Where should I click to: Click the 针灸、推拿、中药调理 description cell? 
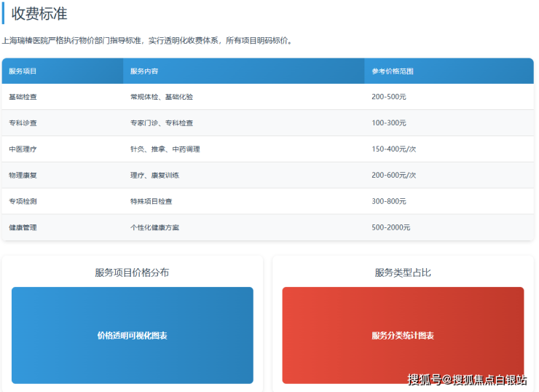point(165,149)
